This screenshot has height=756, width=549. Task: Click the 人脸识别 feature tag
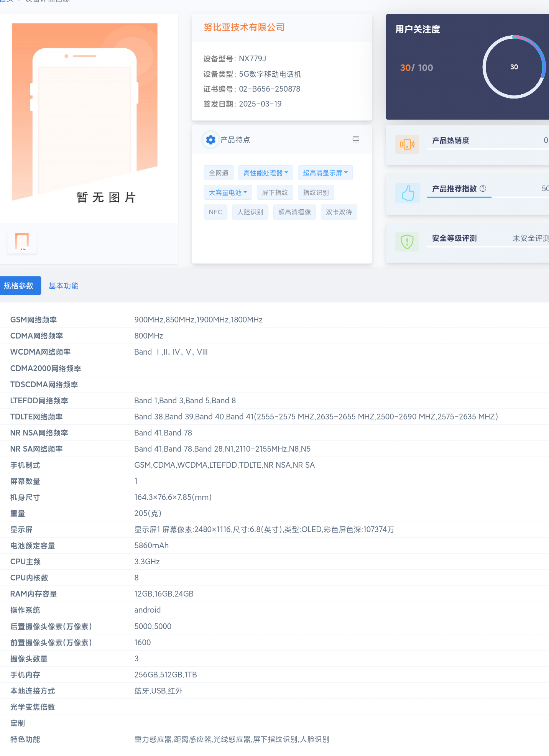(x=250, y=212)
